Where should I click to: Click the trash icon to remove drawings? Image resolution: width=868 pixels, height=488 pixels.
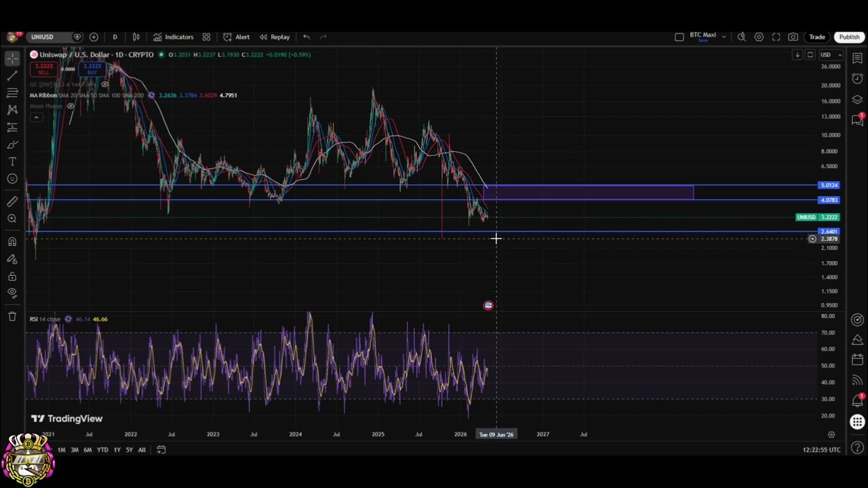pyautogui.click(x=12, y=316)
